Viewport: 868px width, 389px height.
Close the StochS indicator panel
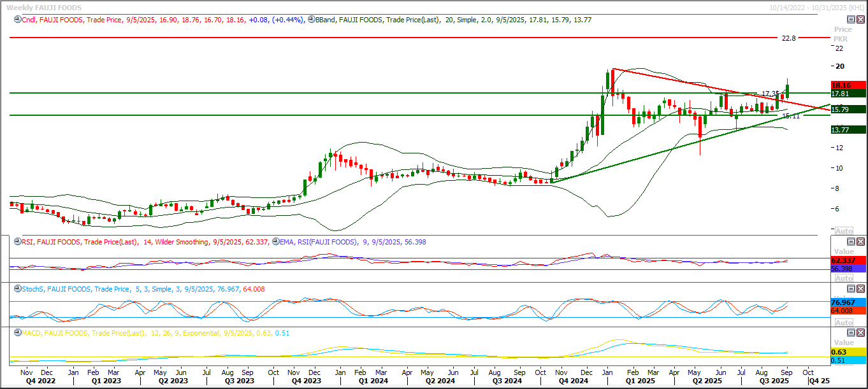click(x=861, y=289)
